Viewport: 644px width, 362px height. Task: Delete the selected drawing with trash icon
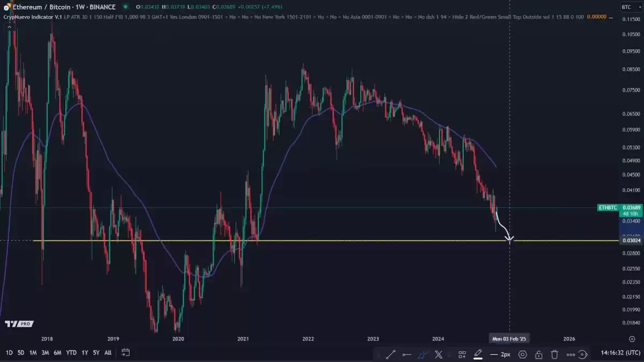click(x=554, y=354)
